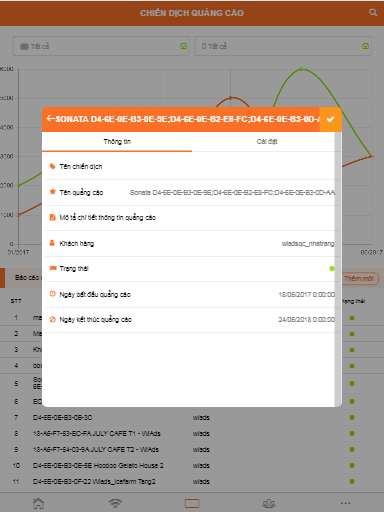
Task: Open the users group icon in the bottom bar
Action: click(x=269, y=503)
